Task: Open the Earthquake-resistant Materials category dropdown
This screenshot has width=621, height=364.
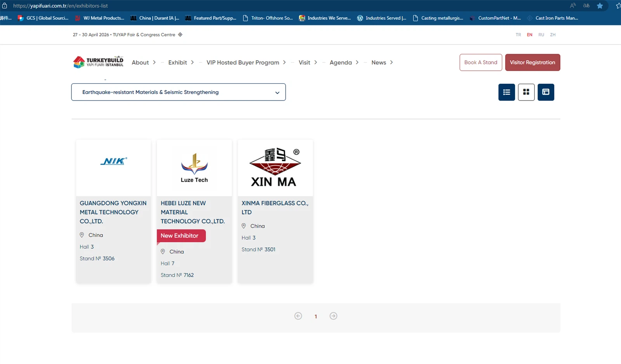Action: click(x=179, y=92)
